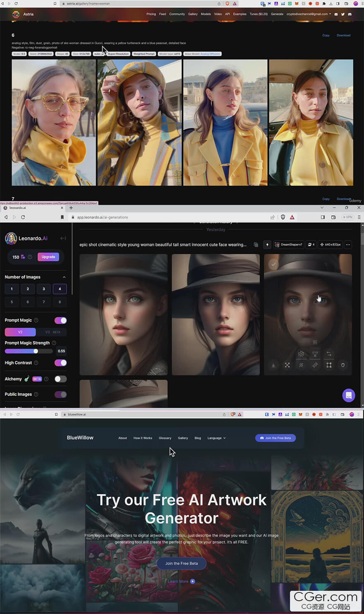Click the Prompt Magic Strength value 0.55 field
Viewport: 364px width, 614px height.
pyautogui.click(x=61, y=351)
